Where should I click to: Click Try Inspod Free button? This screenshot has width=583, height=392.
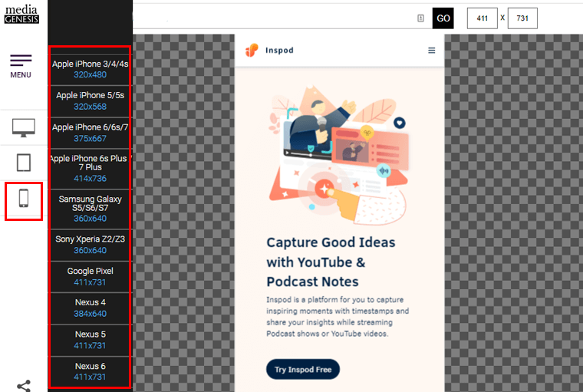(303, 370)
